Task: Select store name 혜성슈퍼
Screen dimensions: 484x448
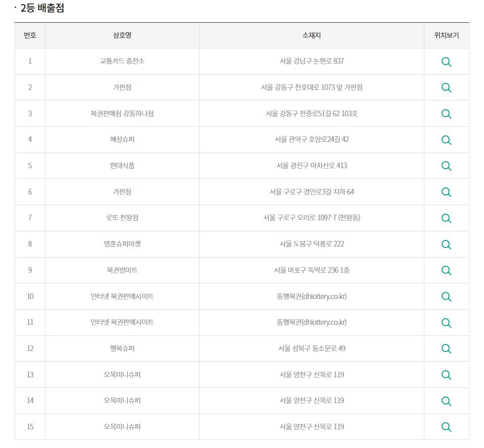Action: coord(122,139)
